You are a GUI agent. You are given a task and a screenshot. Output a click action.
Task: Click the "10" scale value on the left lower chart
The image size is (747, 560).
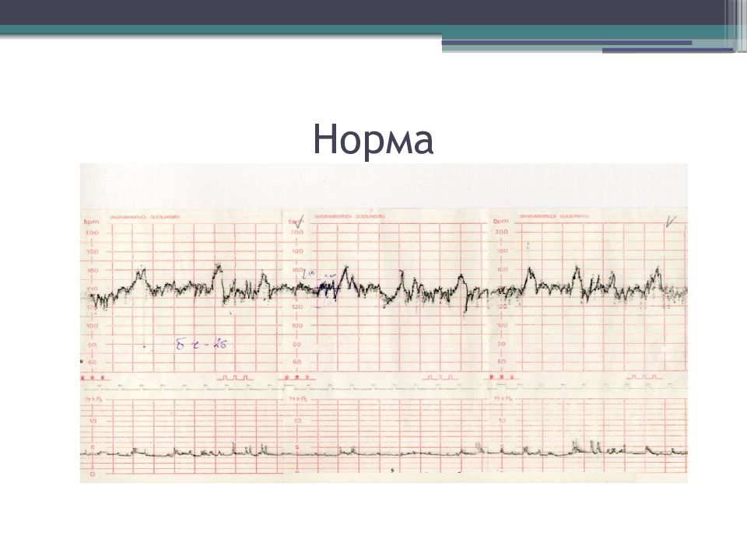[x=93, y=421]
